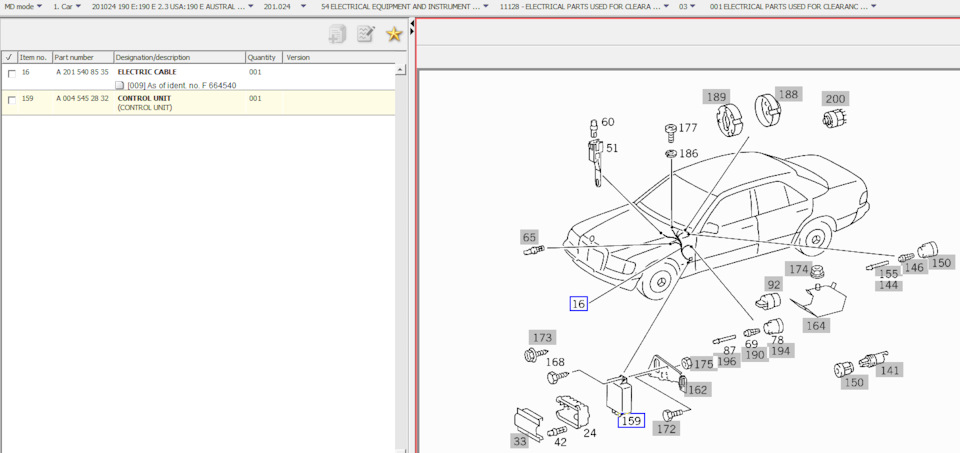The image size is (960, 453).
Task: Click callout 155 in the diagram
Action: (x=888, y=274)
